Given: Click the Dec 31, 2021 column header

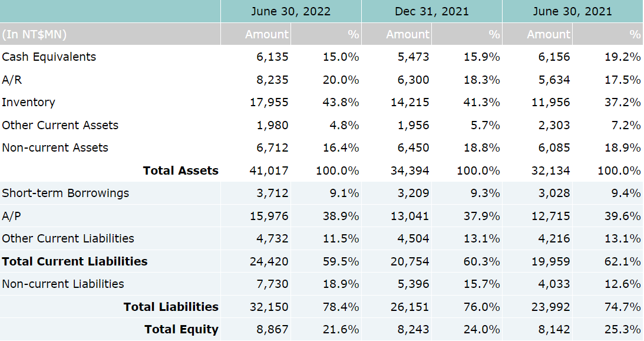Looking at the screenshot, I should click(x=431, y=11).
